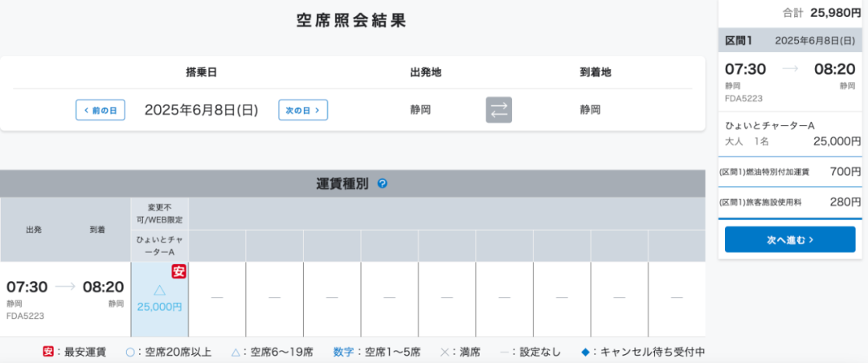This screenshot has width=868, height=363.
Task: Select the 25,000円 ひょいとチャーターA fare cell
Action: coord(160,300)
